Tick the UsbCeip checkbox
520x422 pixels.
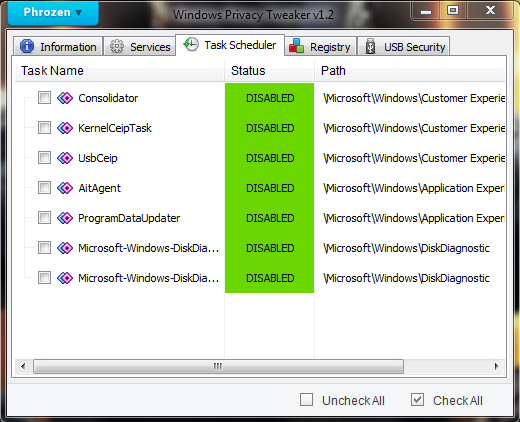point(44,158)
